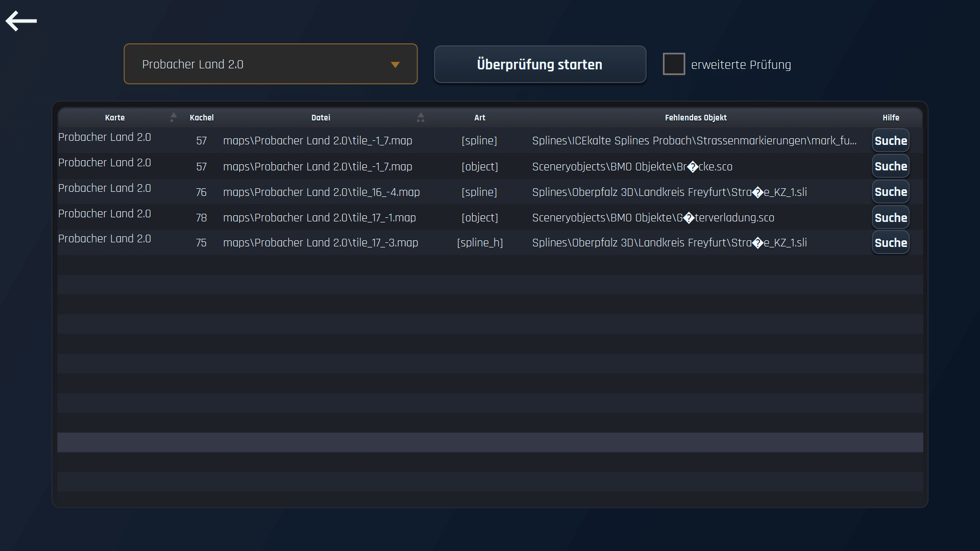Screen dimensions: 980x551
Task: Click Suche for the spline_h row
Action: (890, 243)
